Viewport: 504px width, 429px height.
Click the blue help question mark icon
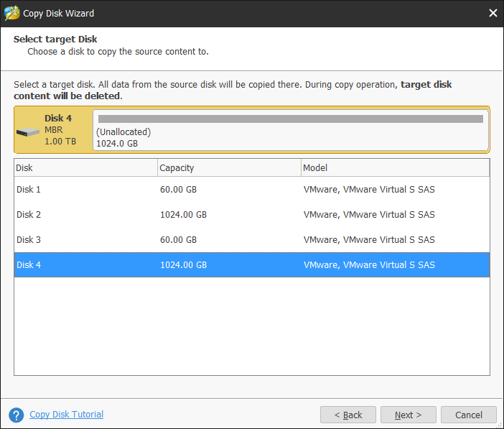pyautogui.click(x=16, y=415)
